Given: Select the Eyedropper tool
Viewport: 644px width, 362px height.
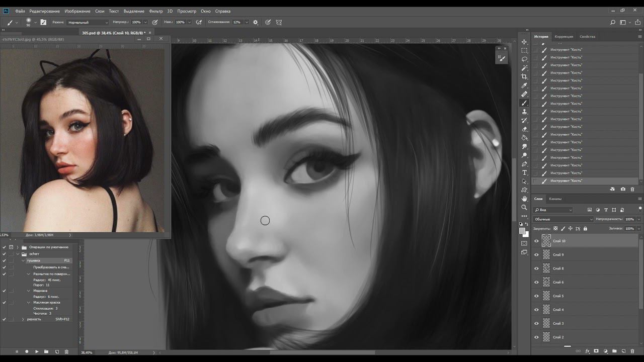Looking at the screenshot, I should click(524, 85).
